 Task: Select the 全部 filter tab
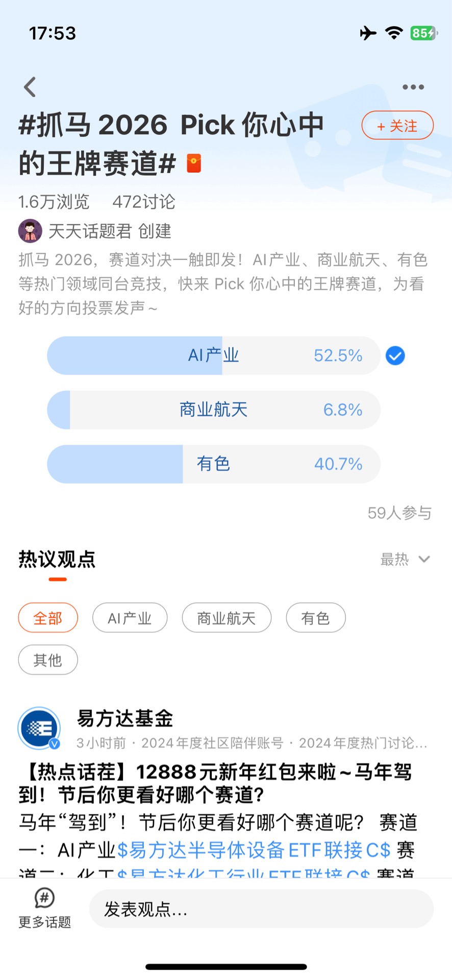(48, 618)
